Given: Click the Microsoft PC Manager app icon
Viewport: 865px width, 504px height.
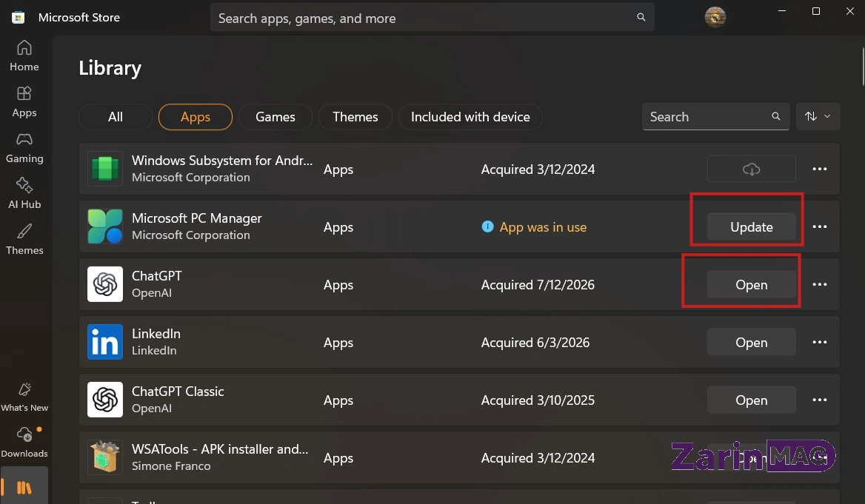Looking at the screenshot, I should click(105, 226).
